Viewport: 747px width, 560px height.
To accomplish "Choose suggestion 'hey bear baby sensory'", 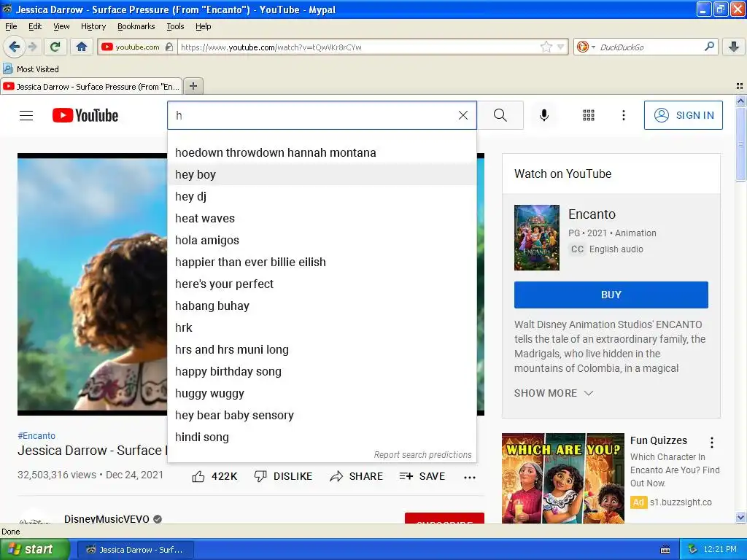I will tap(322, 416).
